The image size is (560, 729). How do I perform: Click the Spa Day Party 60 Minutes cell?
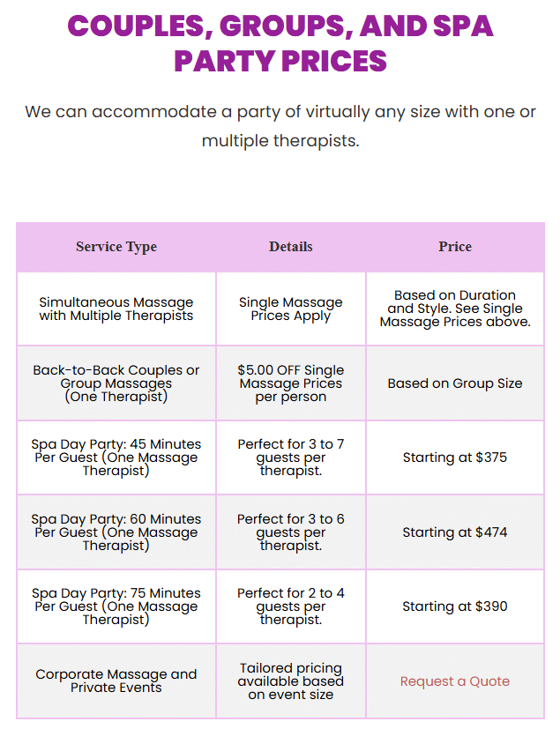116,532
